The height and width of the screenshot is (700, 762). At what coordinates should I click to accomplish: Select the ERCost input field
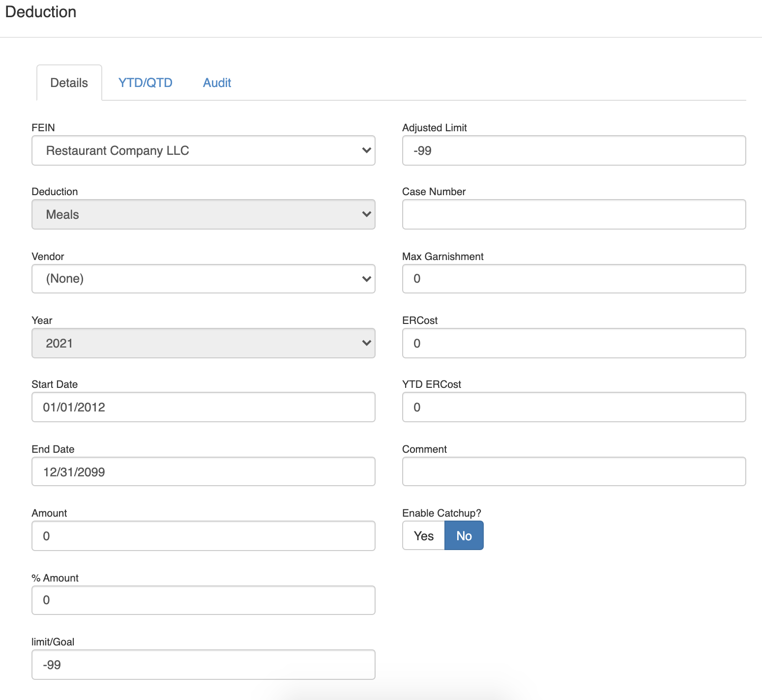click(x=573, y=343)
